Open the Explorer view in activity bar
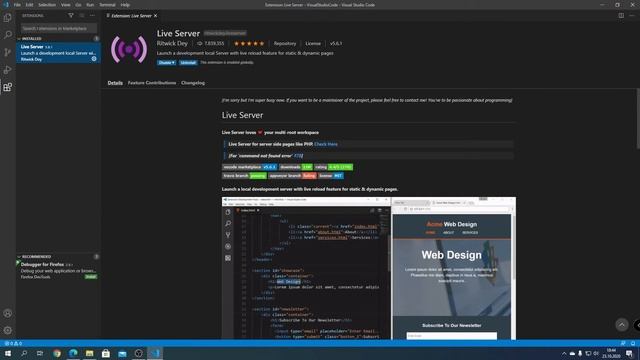640x360 pixels. [x=7, y=18]
